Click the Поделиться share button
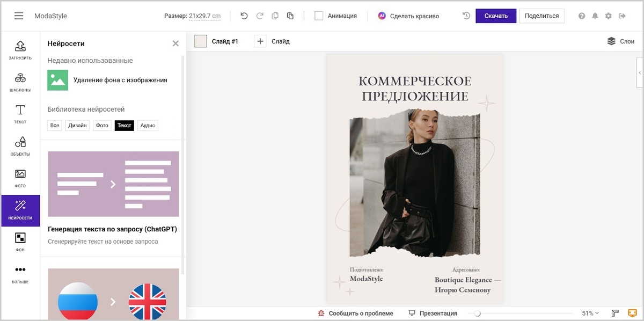This screenshot has width=644, height=321. click(541, 16)
